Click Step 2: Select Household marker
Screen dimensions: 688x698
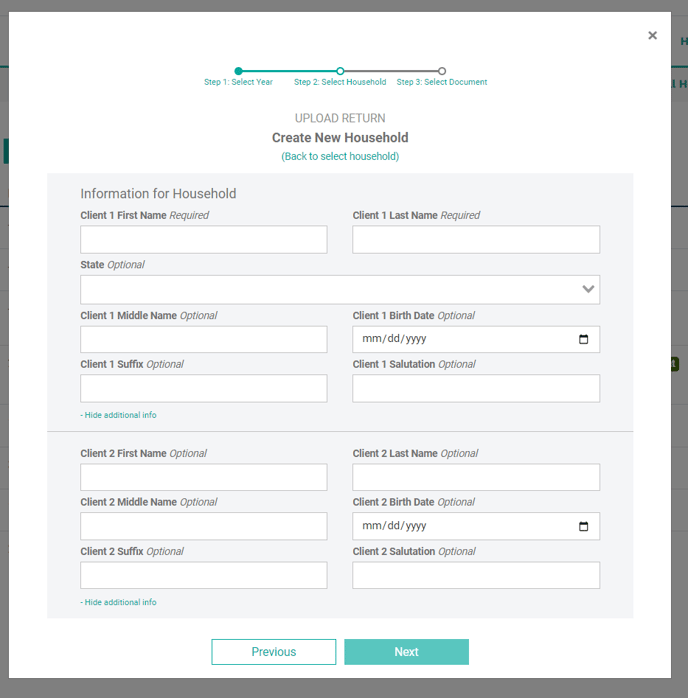point(340,71)
